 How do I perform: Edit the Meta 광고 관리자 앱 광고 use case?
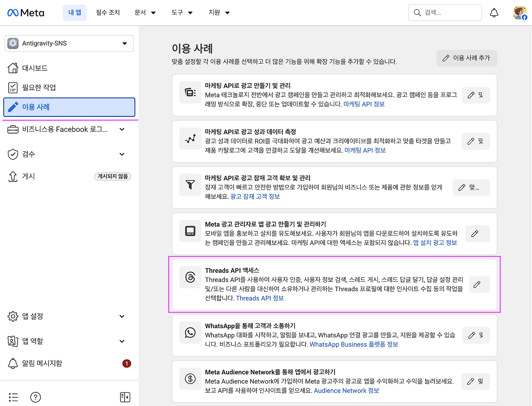(x=478, y=234)
